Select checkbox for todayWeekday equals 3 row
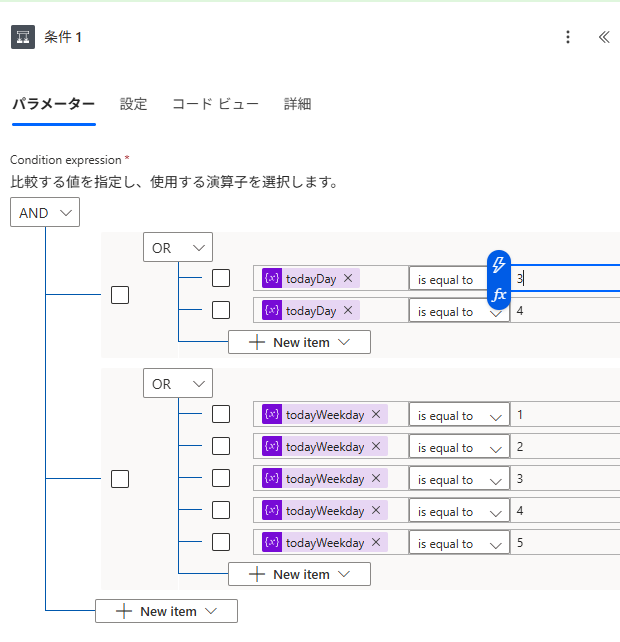The image size is (620, 642). pyautogui.click(x=221, y=478)
